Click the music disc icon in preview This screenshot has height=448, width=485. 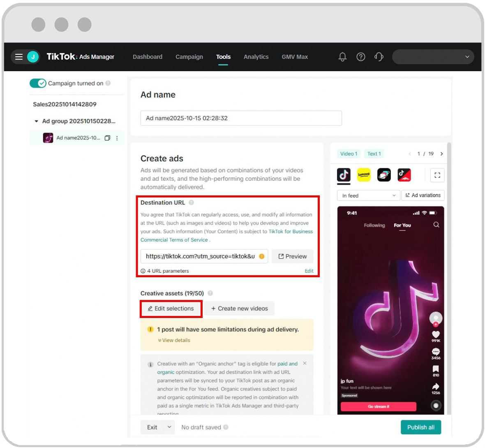436,405
